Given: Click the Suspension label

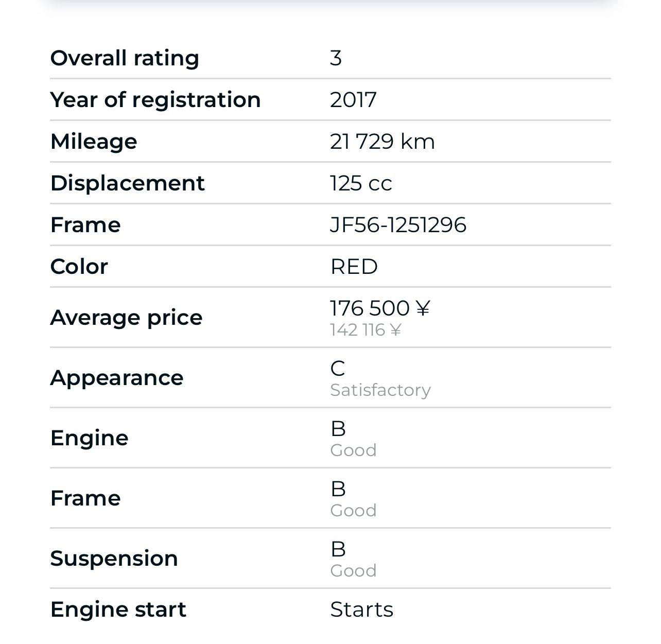Looking at the screenshot, I should 114,559.
